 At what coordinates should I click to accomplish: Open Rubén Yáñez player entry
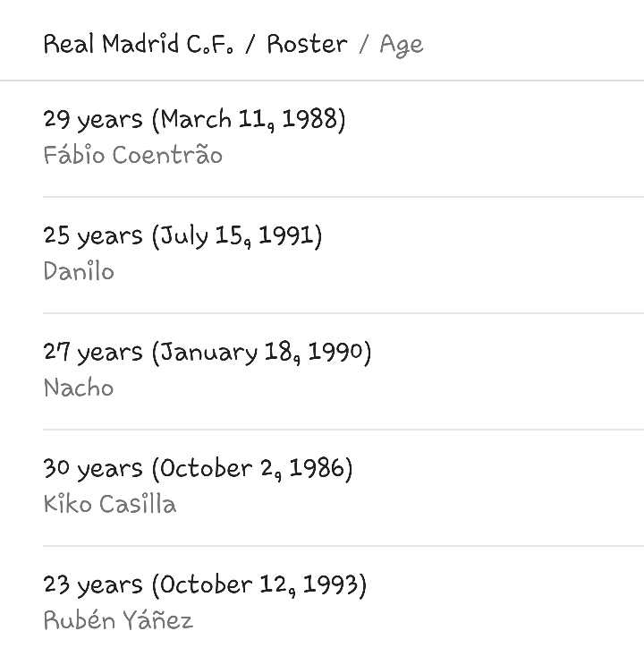tap(118, 620)
